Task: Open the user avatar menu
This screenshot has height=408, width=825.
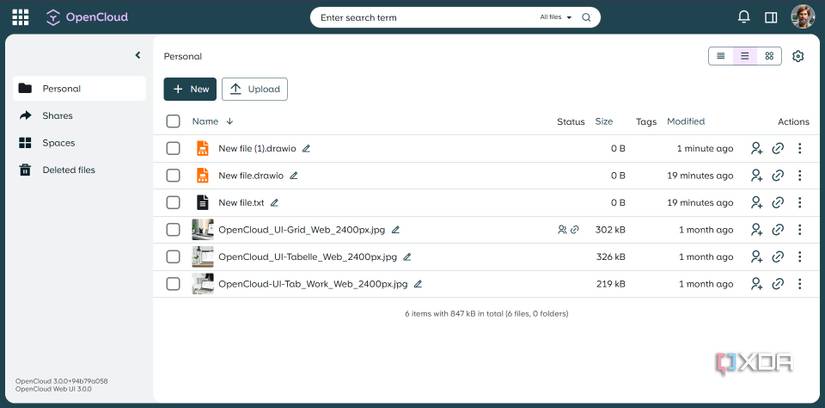Action: (803, 17)
